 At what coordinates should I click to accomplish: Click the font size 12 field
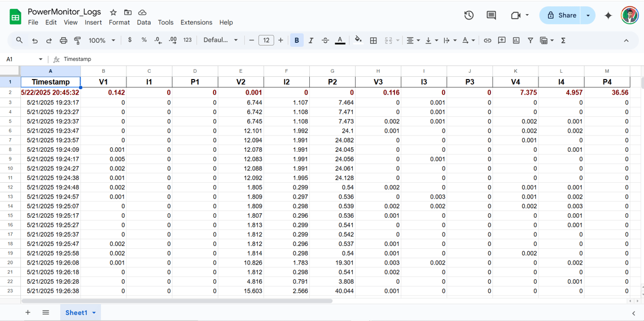click(266, 40)
